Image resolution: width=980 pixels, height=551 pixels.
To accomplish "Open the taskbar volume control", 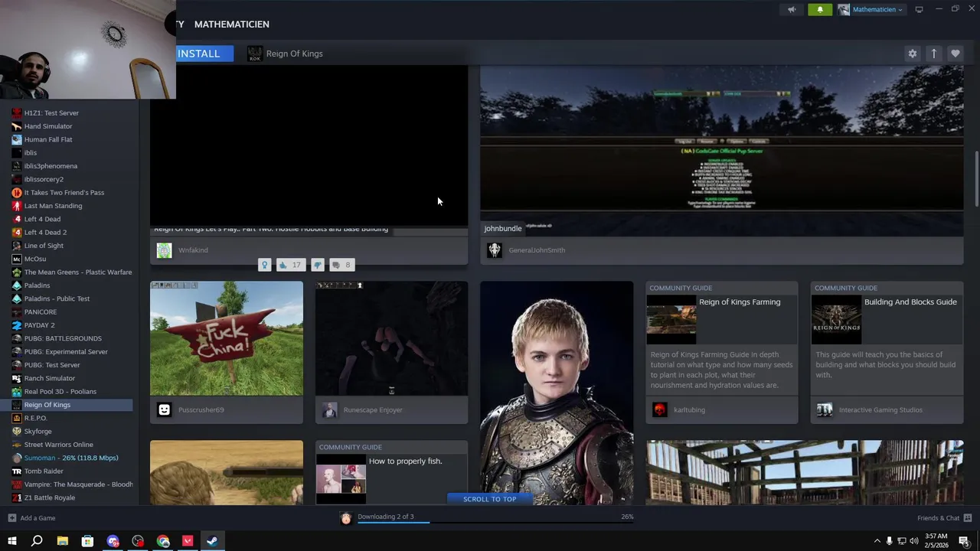I will click(915, 541).
